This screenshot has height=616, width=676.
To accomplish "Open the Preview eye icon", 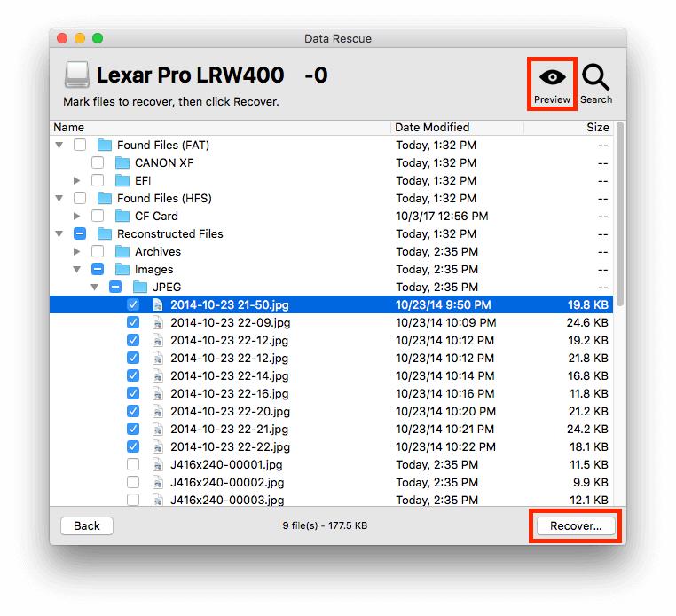I will coord(552,77).
